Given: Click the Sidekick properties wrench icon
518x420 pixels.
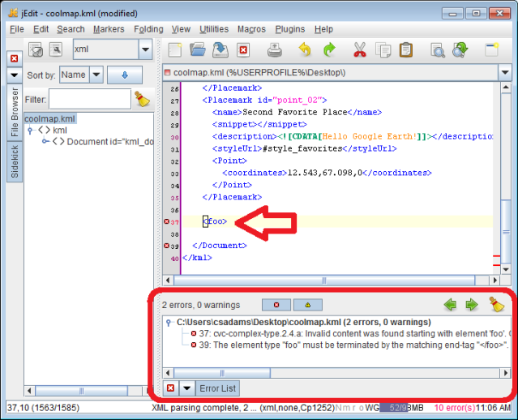Looking at the screenshot, I should (x=56, y=49).
